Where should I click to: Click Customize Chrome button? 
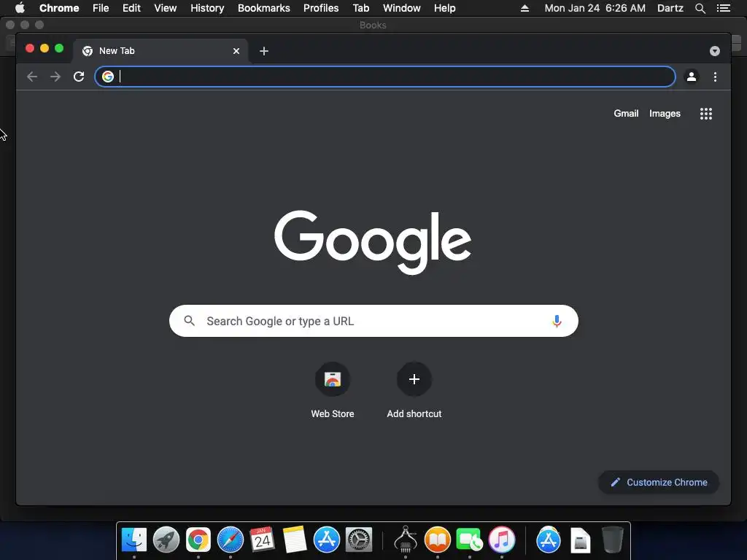pos(659,483)
